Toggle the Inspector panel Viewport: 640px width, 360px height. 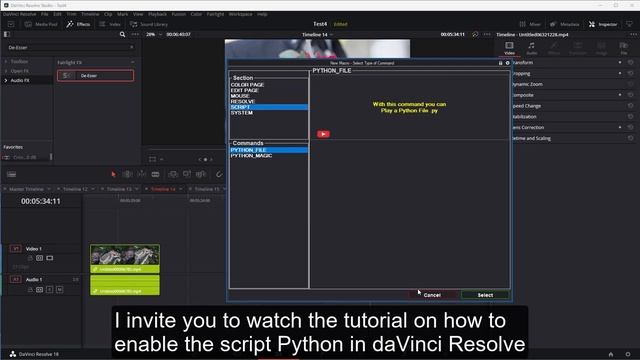pos(603,24)
